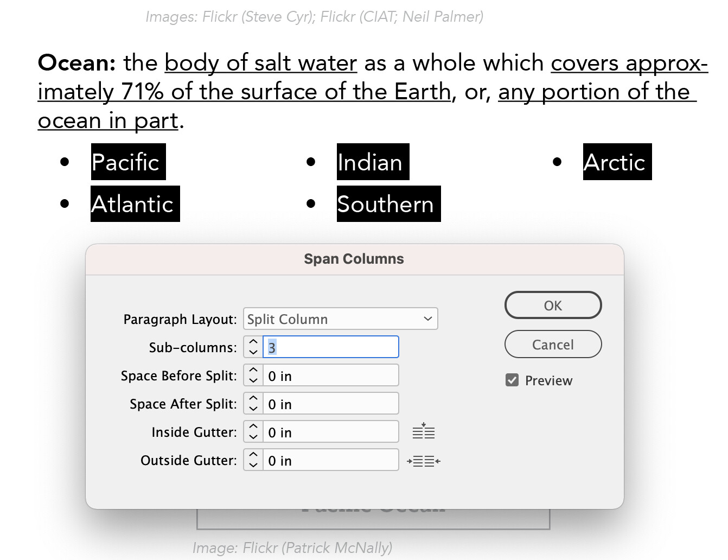Screen dimensions: 728x560
Task: Select the highlighted 'Pacific' list item
Action: click(127, 161)
